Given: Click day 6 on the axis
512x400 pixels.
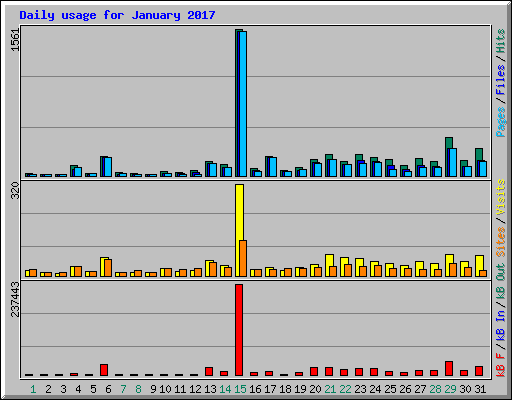Looking at the screenshot, I should 108,389.
